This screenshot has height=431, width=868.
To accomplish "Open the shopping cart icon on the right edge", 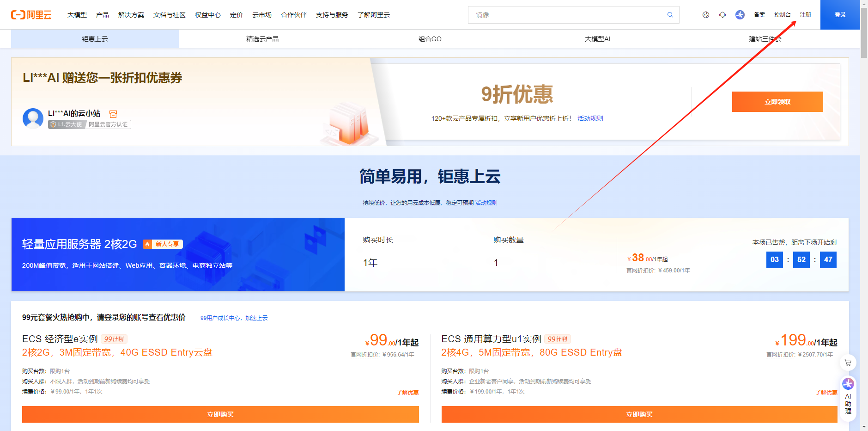I will coord(849,363).
